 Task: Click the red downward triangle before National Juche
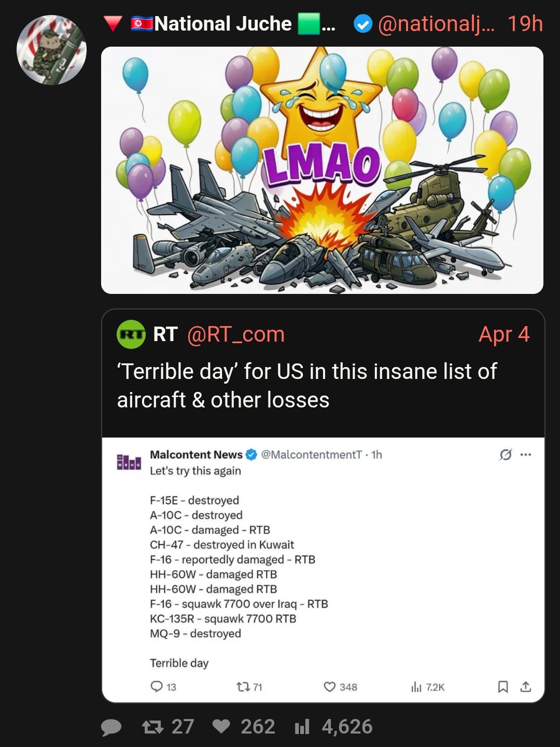[x=113, y=24]
